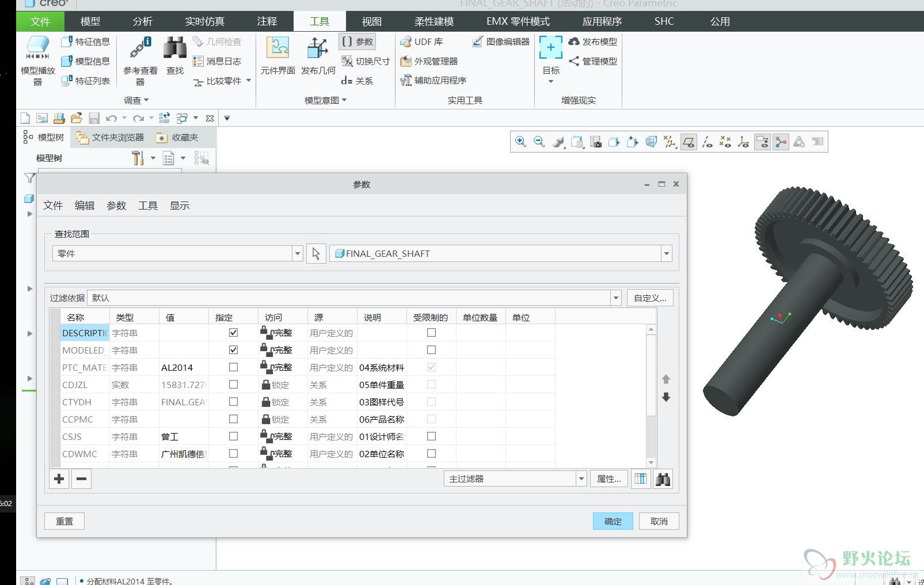Screen dimensions: 924x585
Task: Expand the 调查 group dropdown
Action: tap(136, 100)
